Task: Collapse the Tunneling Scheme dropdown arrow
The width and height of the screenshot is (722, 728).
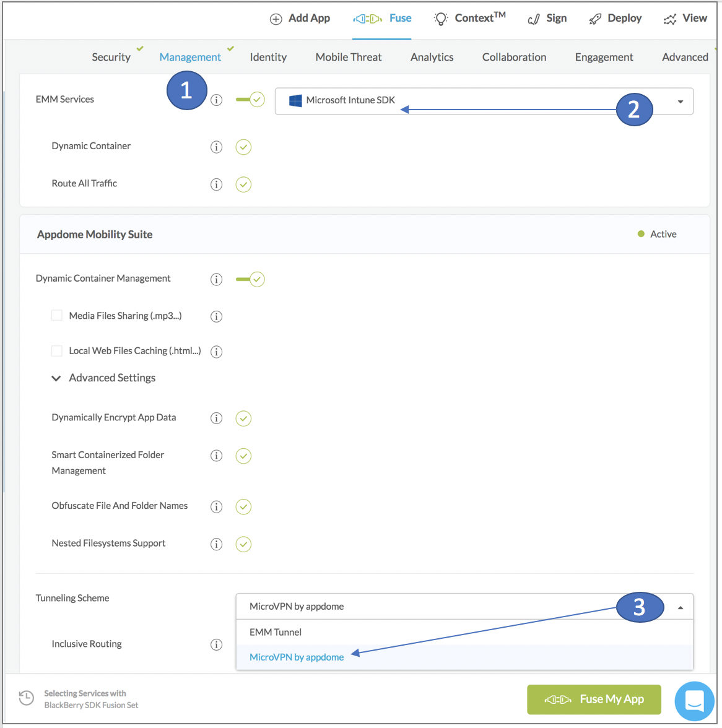Action: click(681, 608)
